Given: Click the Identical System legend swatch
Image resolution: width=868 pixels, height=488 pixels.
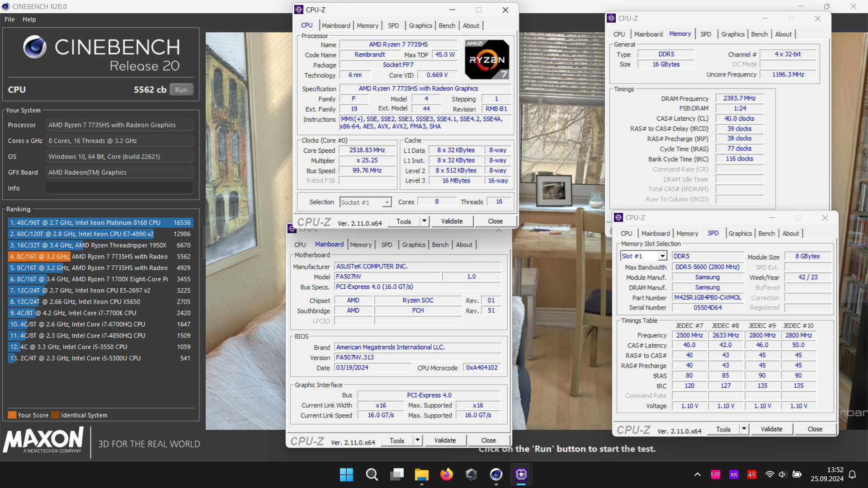Looking at the screenshot, I should coord(55,415).
